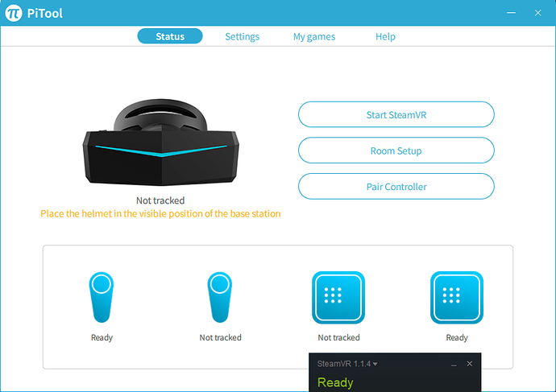This screenshot has width=556, height=392.
Task: Open the Settings tab
Action: tap(243, 36)
